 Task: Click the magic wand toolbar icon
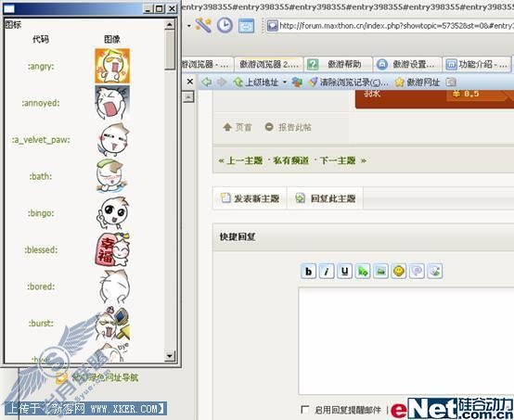(203, 25)
